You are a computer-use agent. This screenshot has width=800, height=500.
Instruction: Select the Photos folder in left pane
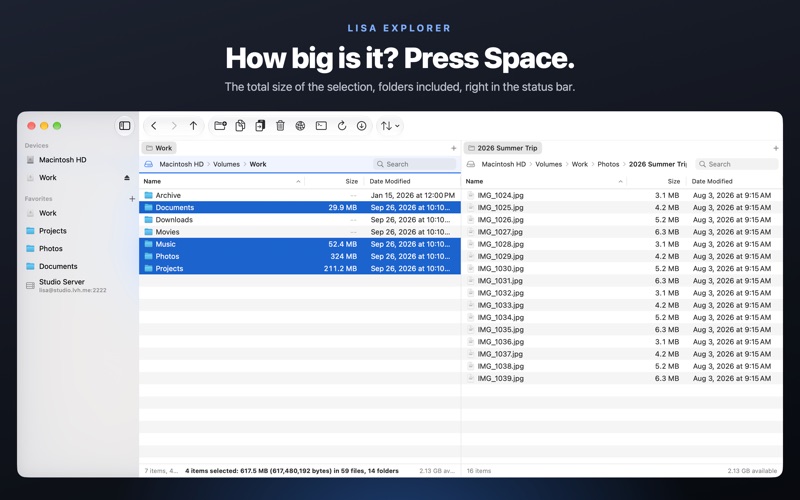pyautogui.click(x=300, y=256)
